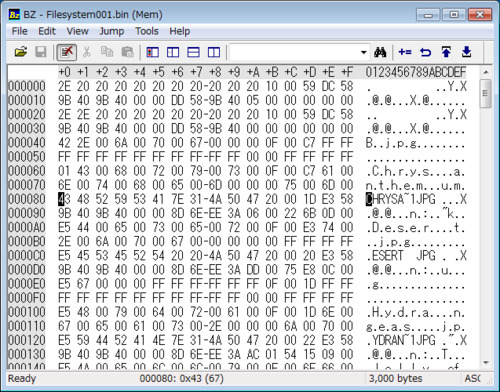Select the vertical split view icon

point(173,52)
